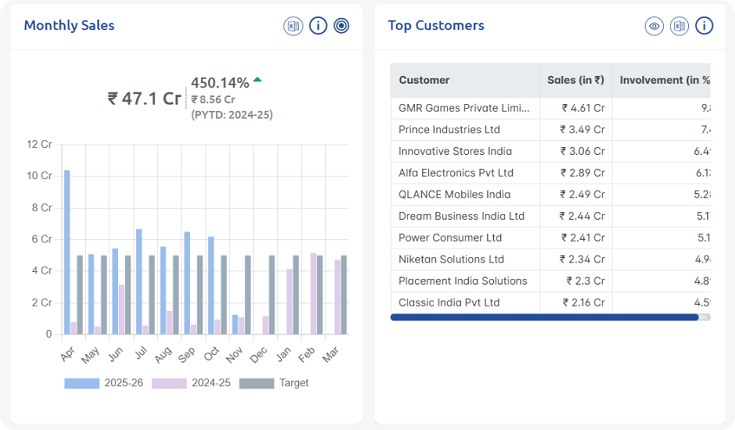This screenshot has width=735, height=430.
Task: Click the Monthly Sales panel title
Action: click(69, 25)
